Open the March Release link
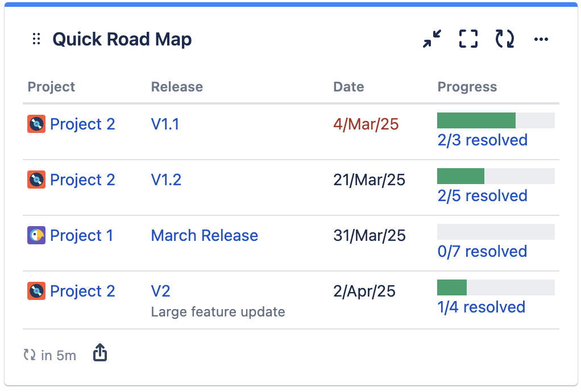 pos(204,235)
